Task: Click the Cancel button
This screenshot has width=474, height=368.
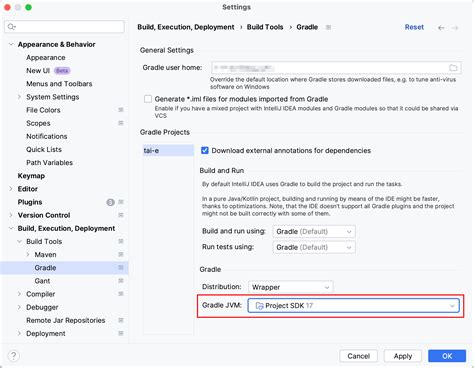Action: (x=359, y=356)
